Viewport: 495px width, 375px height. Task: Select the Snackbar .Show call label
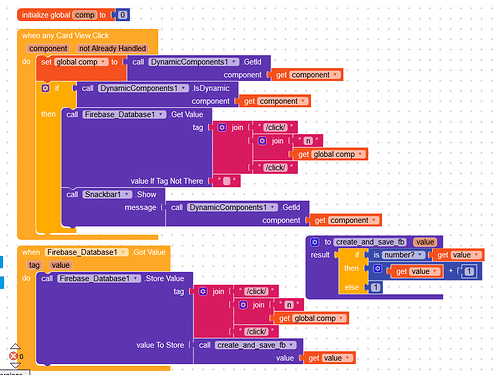coord(146,194)
